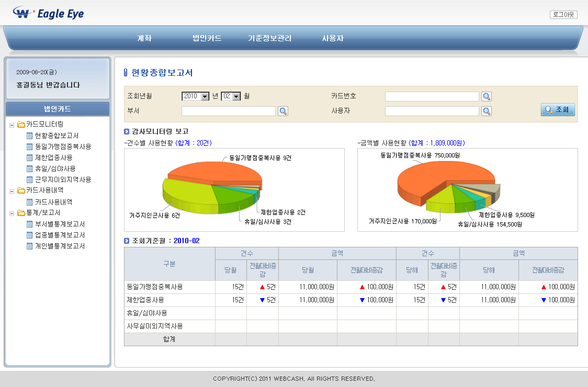Click the 사용자 field search magnifier icon
Image resolution: width=588 pixels, height=387 pixels.
[487, 111]
